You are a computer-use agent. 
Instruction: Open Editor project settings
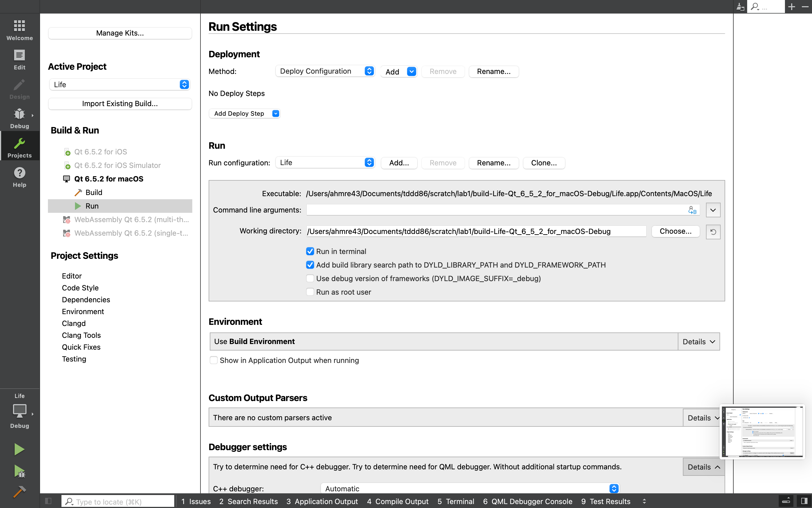click(x=72, y=276)
